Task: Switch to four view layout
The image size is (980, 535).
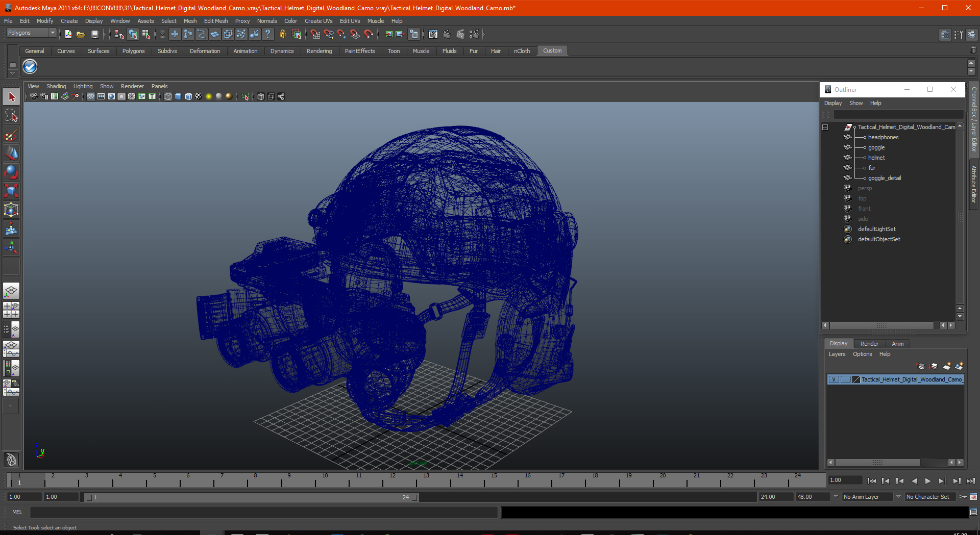Action: point(11,310)
